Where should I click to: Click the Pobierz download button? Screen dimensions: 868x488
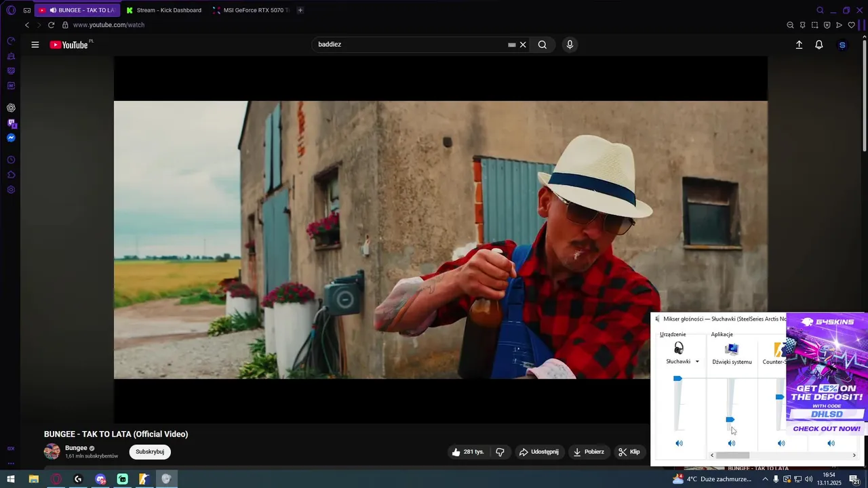pyautogui.click(x=588, y=452)
